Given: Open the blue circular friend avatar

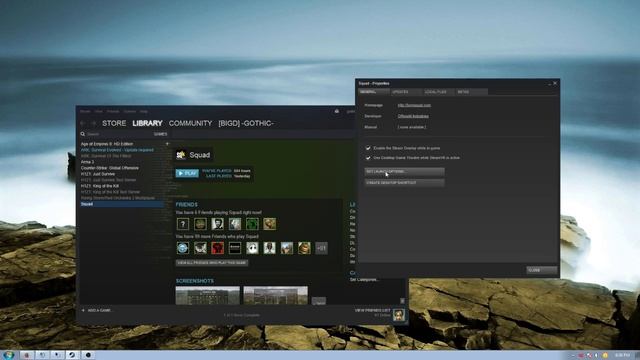Looking at the screenshot, I should click(183, 248).
